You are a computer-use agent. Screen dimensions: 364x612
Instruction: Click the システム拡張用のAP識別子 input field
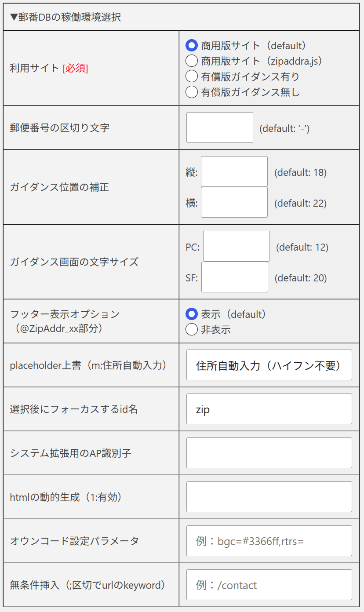(x=269, y=453)
